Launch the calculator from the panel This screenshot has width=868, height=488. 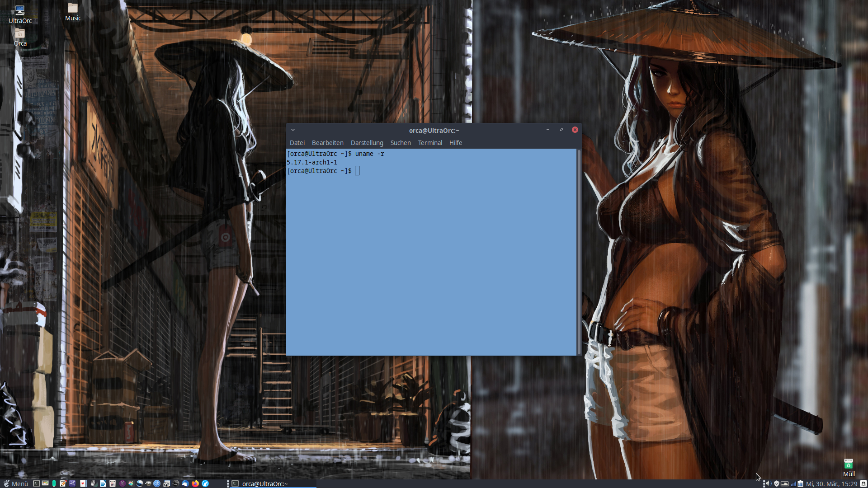pyautogui.click(x=113, y=483)
